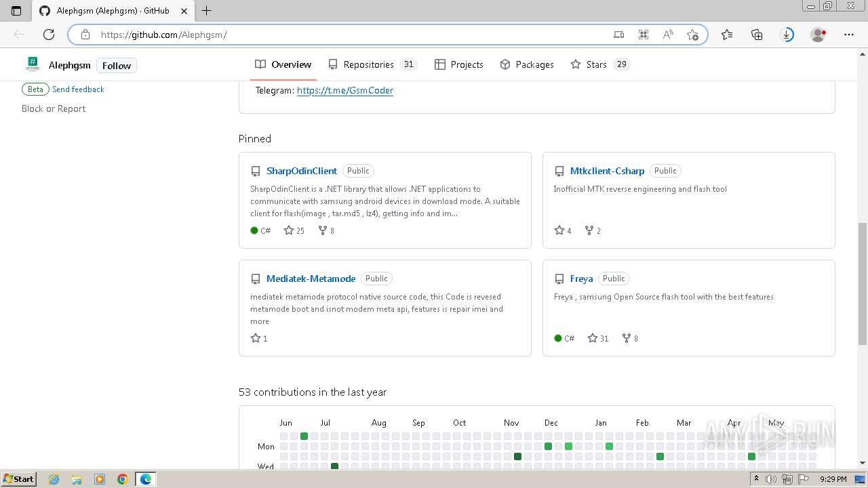Click the dark green contribution square under Nov
The image size is (868, 488).
(x=517, y=457)
